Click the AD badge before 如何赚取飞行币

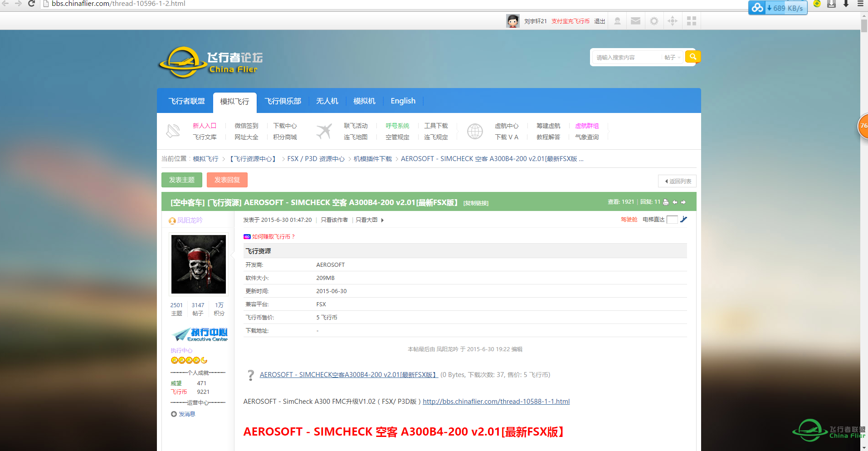click(247, 237)
